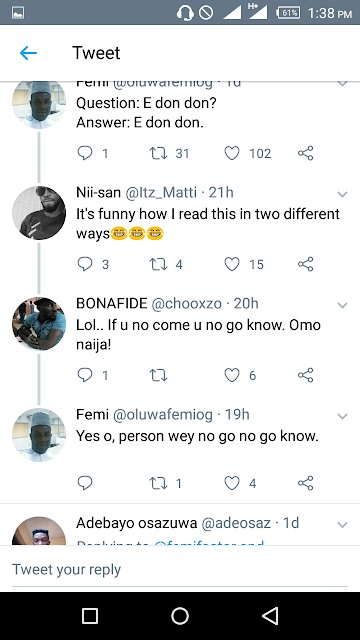Open @Itz_Matti profile handle
This screenshot has width=360, height=640.
(x=161, y=192)
